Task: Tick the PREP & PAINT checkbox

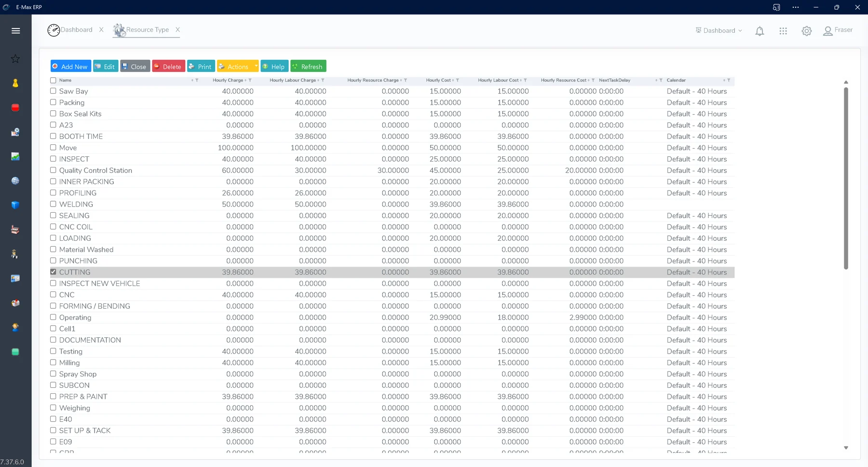Action: click(53, 396)
